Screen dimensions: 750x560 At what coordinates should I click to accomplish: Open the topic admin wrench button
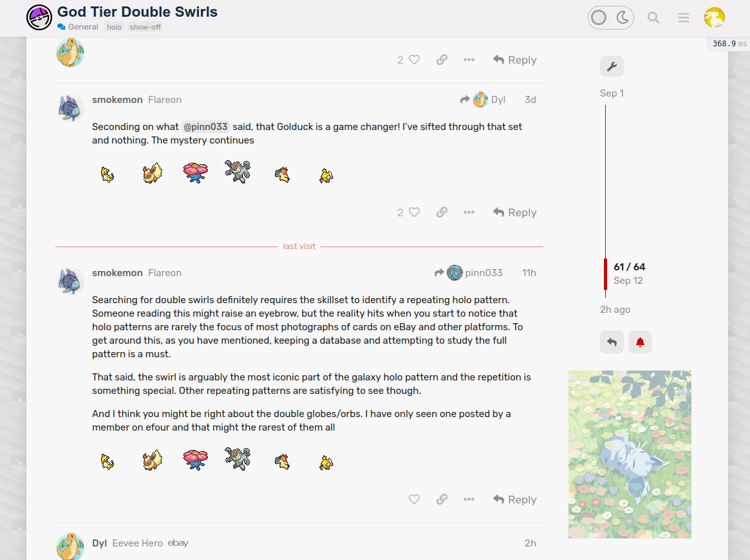click(x=612, y=66)
